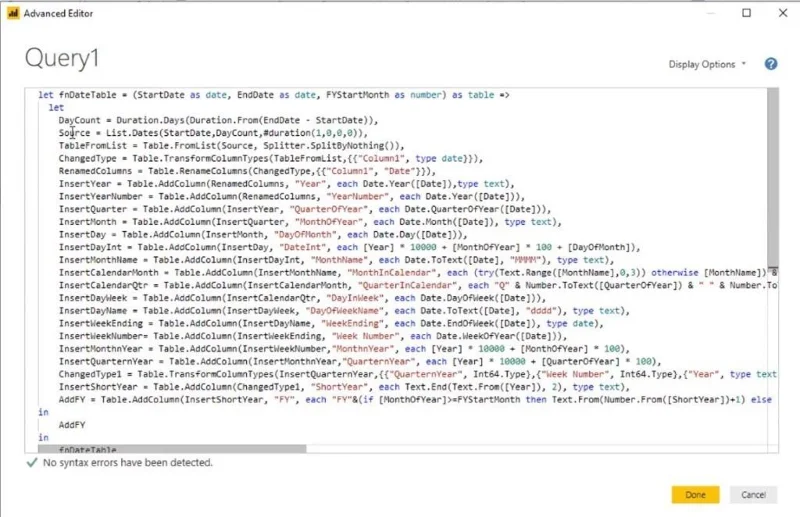Click the Query1 title heading
Viewport: 800px width, 517px height.
click(x=62, y=58)
